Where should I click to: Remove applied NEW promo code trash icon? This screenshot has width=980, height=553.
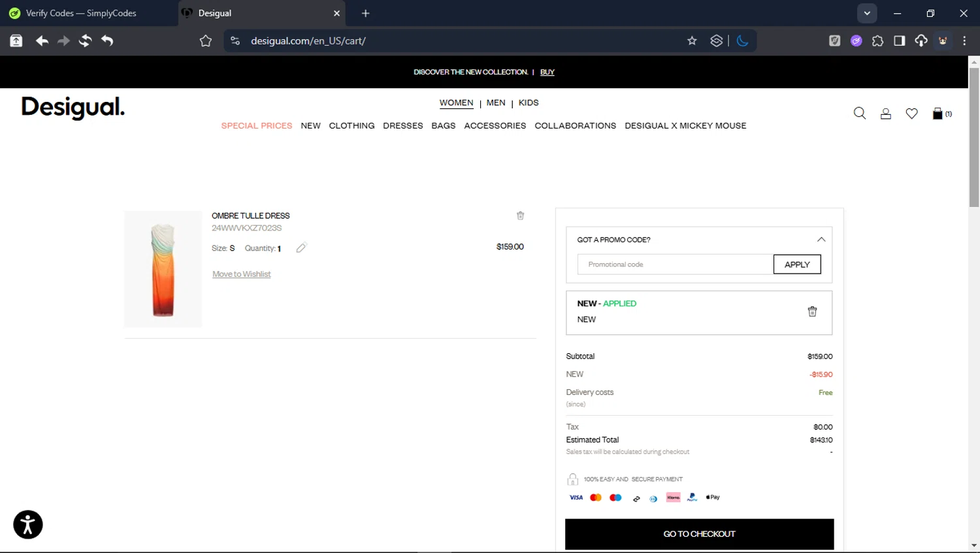point(812,311)
